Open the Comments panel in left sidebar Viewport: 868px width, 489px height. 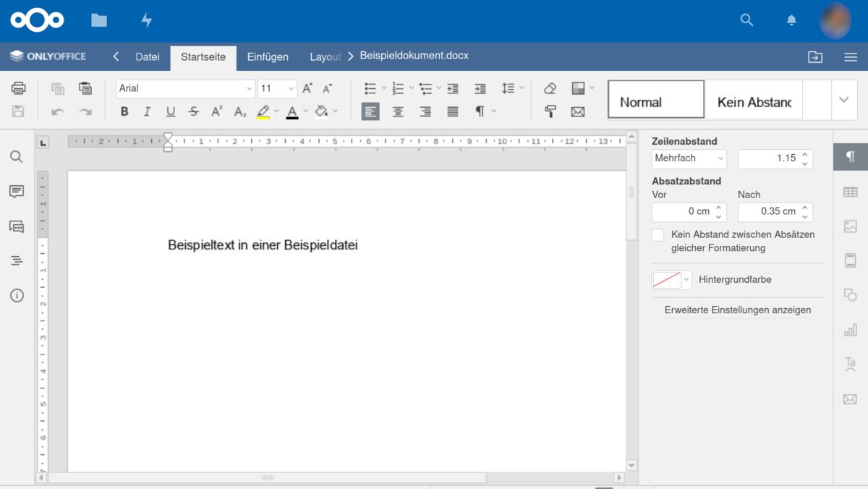click(x=17, y=192)
